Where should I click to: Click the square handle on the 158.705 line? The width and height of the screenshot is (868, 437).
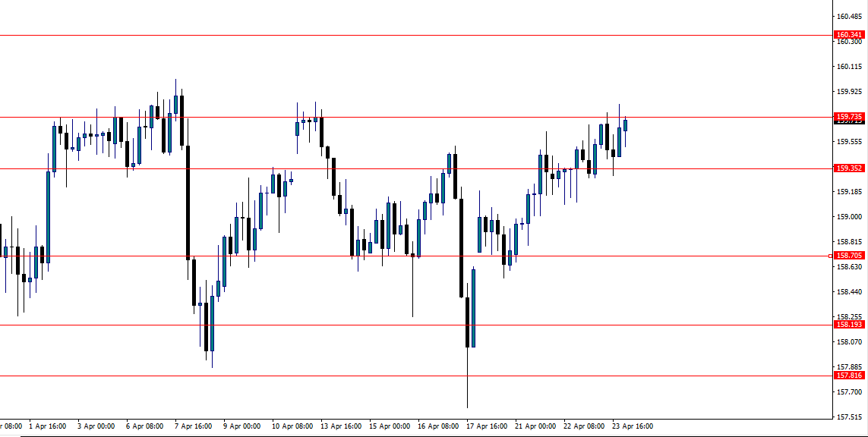pos(830,256)
